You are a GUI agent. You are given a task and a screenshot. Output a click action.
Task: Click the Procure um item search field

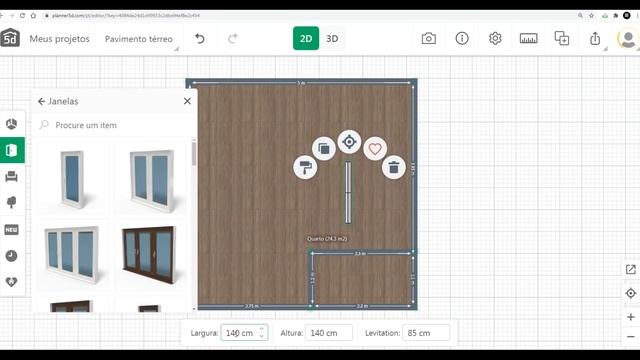click(x=114, y=125)
